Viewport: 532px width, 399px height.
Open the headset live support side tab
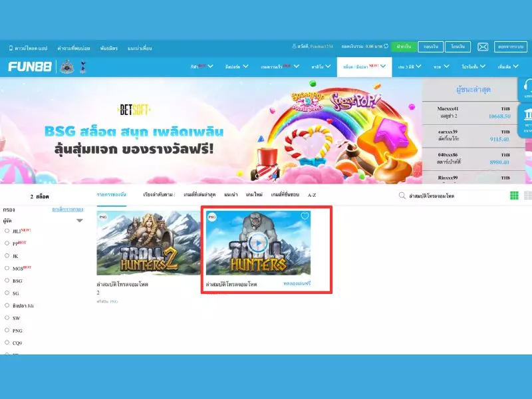pos(525,90)
